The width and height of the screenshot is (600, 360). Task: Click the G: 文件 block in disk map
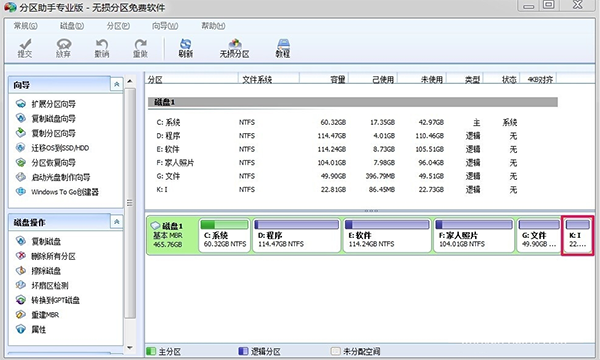coord(539,235)
